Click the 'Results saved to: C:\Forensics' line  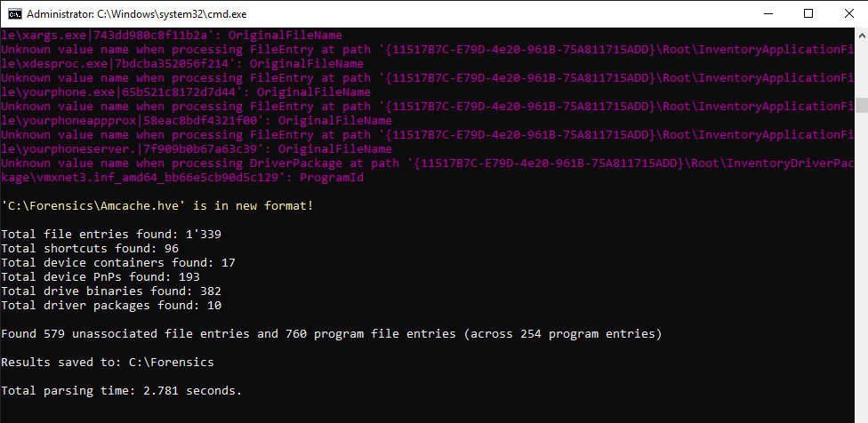[108, 363]
